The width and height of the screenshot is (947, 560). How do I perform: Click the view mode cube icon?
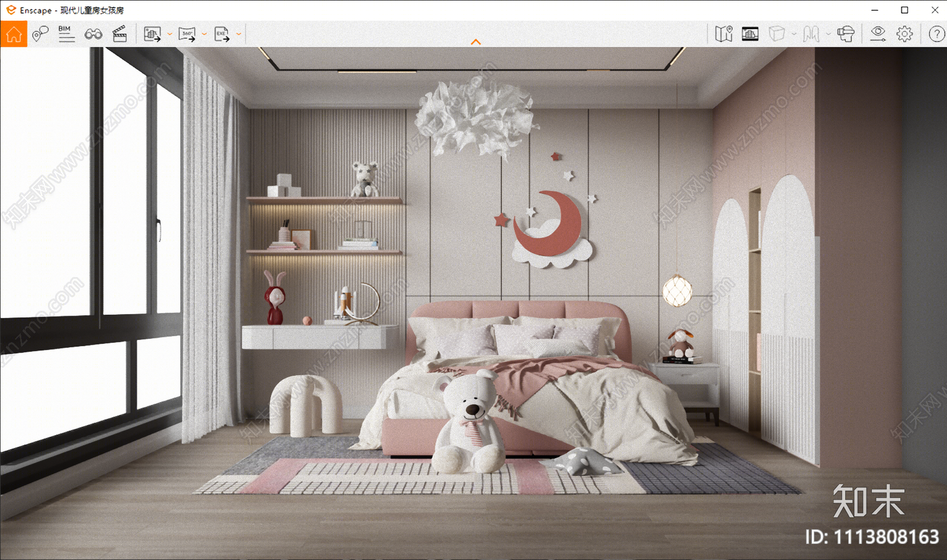pos(777,34)
